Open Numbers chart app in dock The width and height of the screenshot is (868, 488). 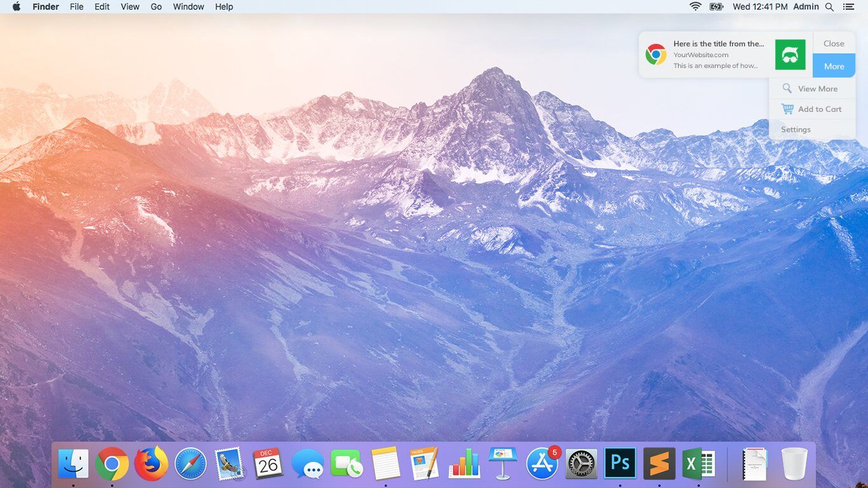point(464,464)
